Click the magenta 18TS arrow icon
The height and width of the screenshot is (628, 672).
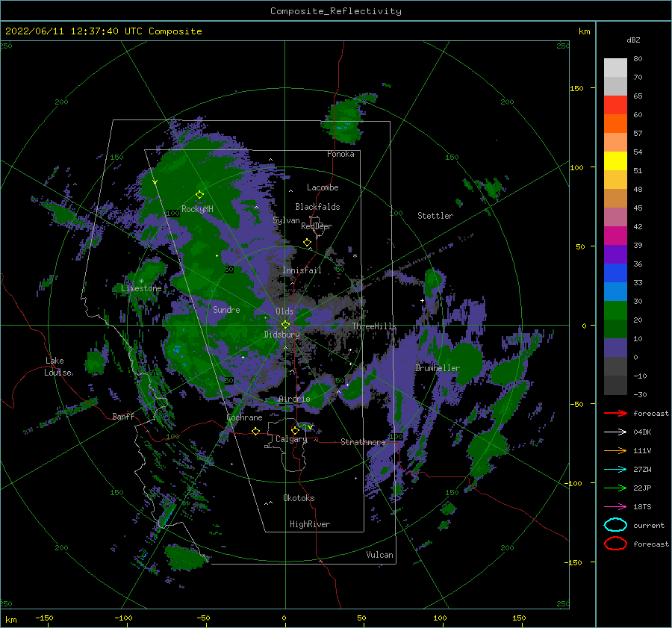pyautogui.click(x=615, y=507)
